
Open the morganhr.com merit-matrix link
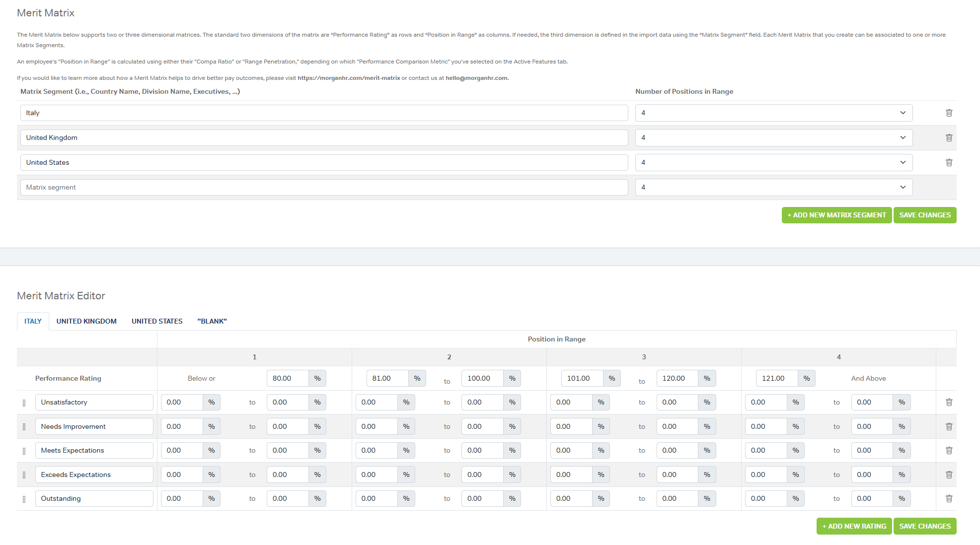click(349, 78)
